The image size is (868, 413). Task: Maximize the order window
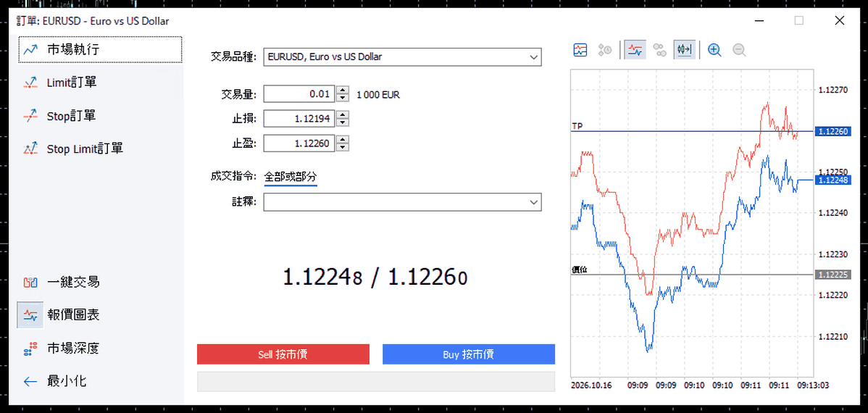798,20
